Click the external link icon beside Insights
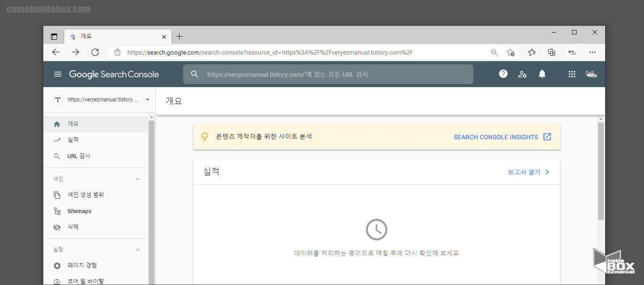This screenshot has height=285, width=644. [x=547, y=137]
